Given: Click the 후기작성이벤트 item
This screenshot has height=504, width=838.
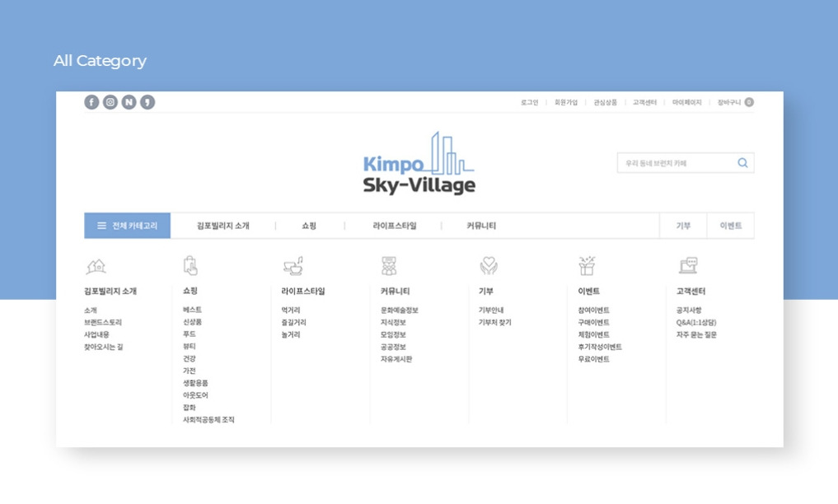Looking at the screenshot, I should (x=600, y=347).
